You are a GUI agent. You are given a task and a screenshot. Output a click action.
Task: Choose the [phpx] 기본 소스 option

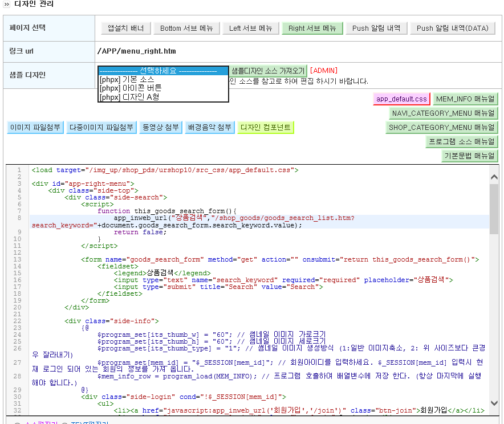(x=127, y=79)
